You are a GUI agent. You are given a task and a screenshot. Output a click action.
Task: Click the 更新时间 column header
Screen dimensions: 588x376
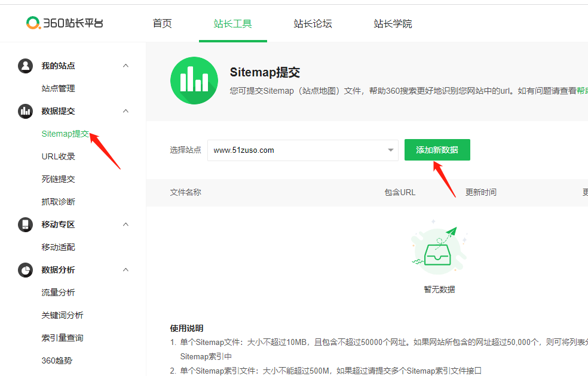pos(481,193)
